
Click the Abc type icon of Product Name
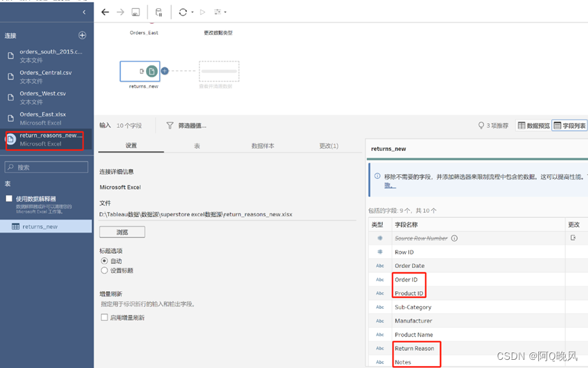(380, 334)
